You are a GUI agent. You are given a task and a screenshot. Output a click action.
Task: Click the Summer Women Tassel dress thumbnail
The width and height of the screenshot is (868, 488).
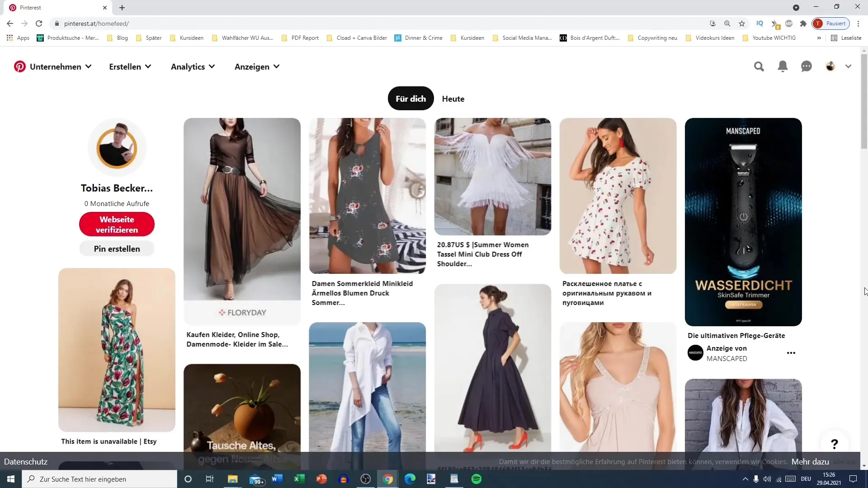tap(494, 176)
